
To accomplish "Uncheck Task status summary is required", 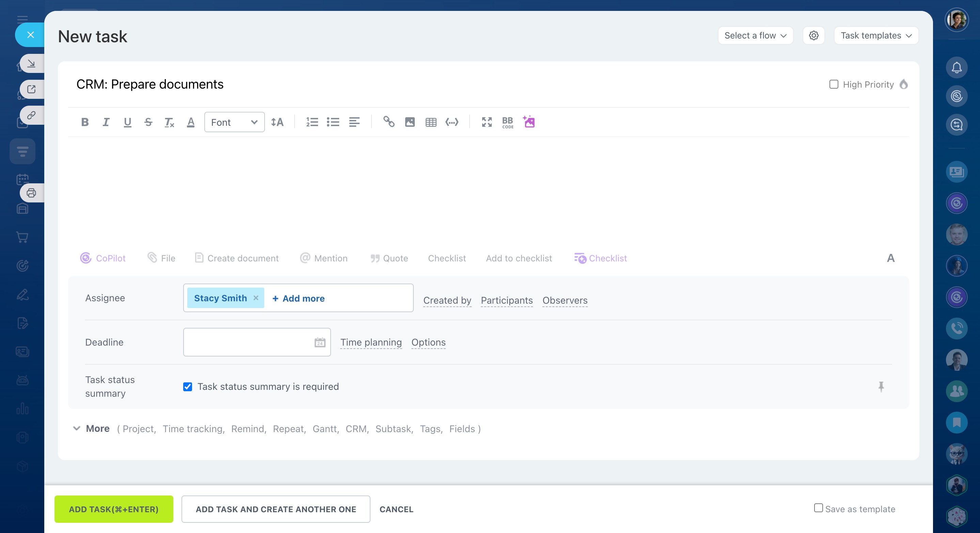I will pyautogui.click(x=188, y=387).
